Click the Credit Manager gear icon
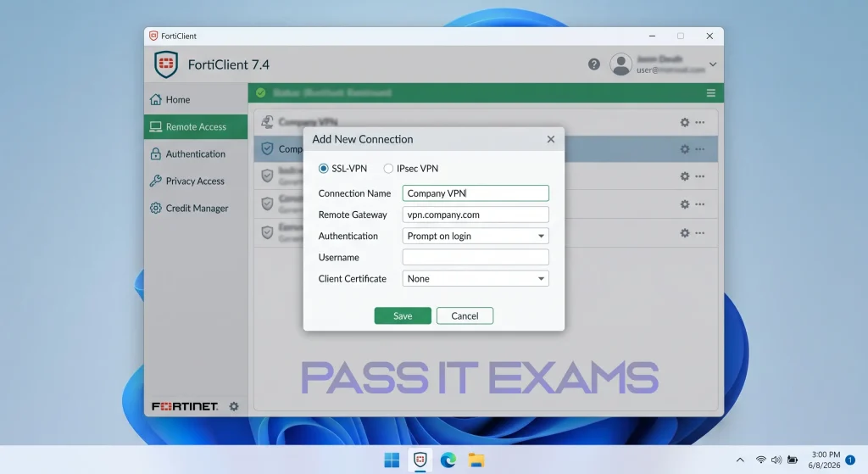 tap(156, 209)
